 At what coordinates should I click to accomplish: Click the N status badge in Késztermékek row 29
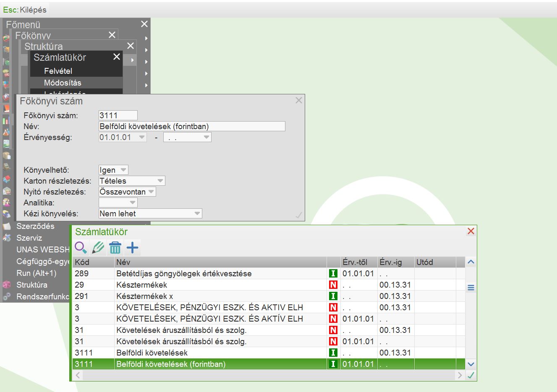pos(333,285)
